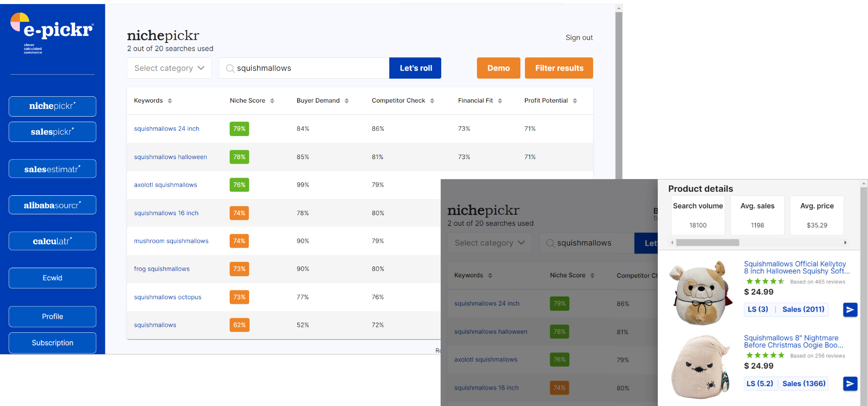Click send arrow icon for Kellytoy product
Viewport: 868px width, 406px height.
tap(850, 310)
